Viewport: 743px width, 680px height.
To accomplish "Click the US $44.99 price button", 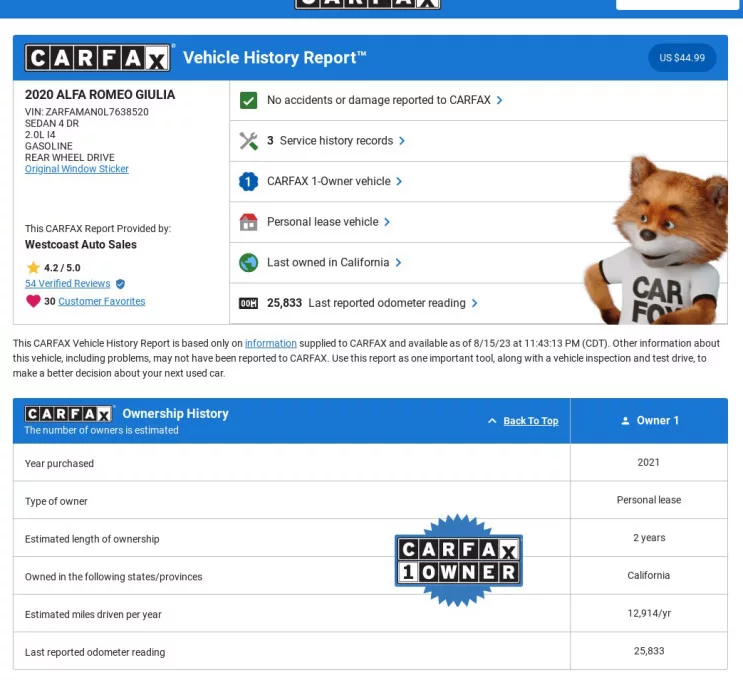I will (x=682, y=58).
